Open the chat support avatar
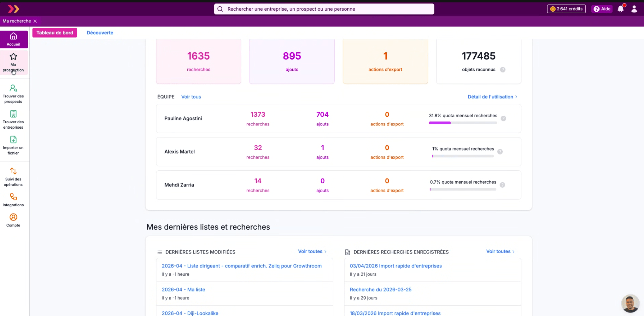 (x=630, y=303)
